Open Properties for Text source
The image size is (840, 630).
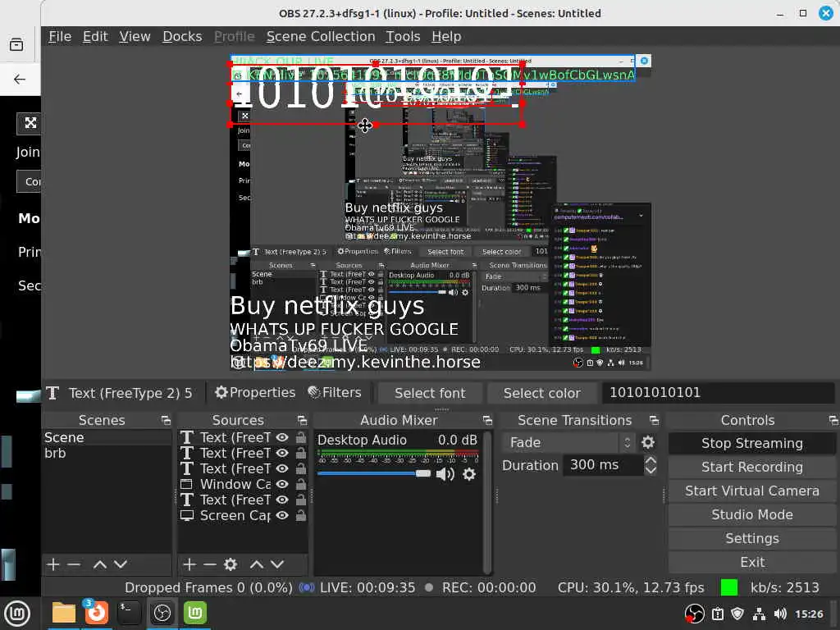255,393
